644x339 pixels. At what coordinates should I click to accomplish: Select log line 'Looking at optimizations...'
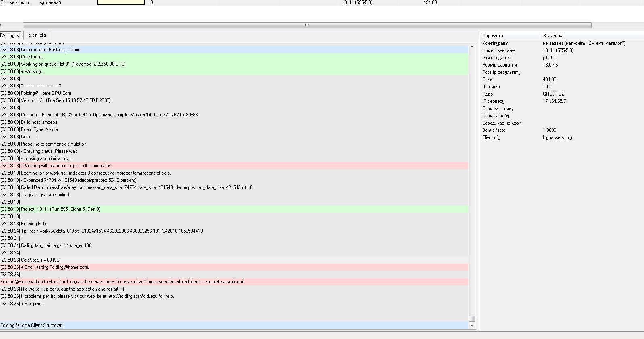[x=234, y=158]
